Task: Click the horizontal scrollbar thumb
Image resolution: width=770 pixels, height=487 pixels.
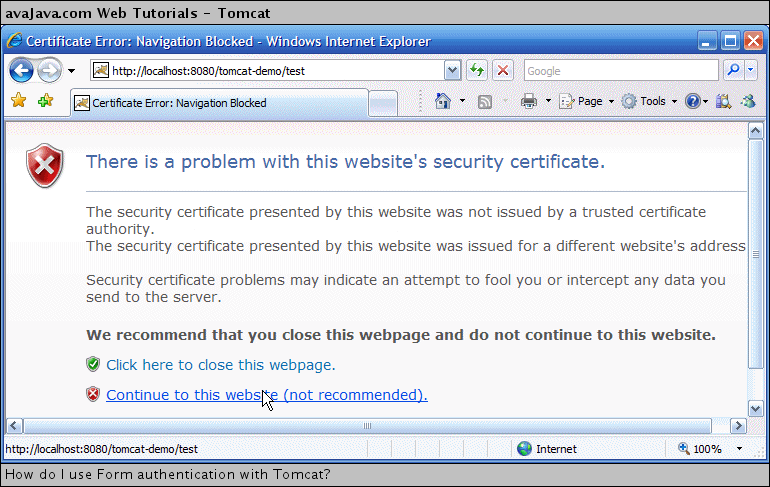Action: click(x=367, y=426)
